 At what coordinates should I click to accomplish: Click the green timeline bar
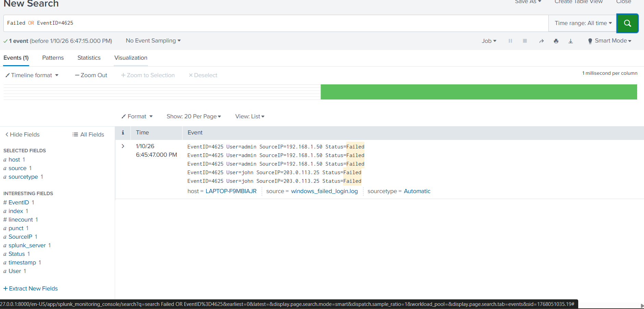(479, 92)
